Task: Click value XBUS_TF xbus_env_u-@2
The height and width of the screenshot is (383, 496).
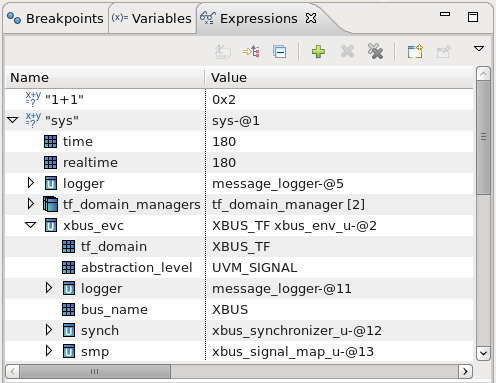Action: click(294, 226)
